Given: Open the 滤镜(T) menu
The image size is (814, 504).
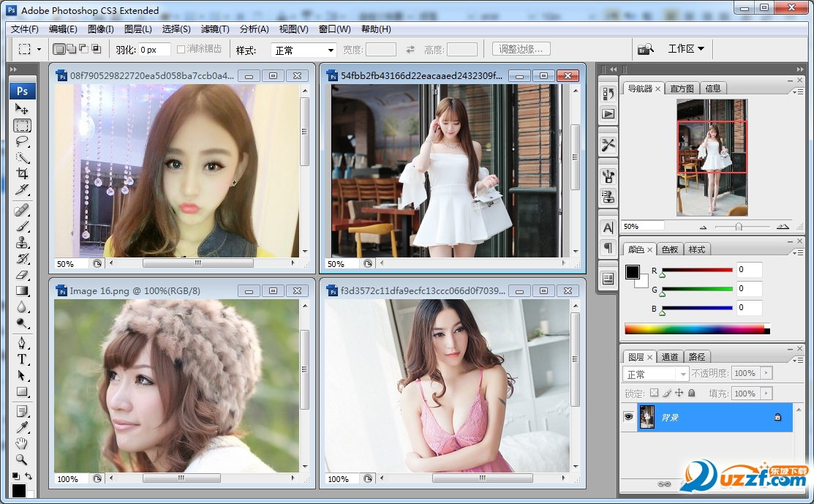Looking at the screenshot, I should [x=215, y=29].
